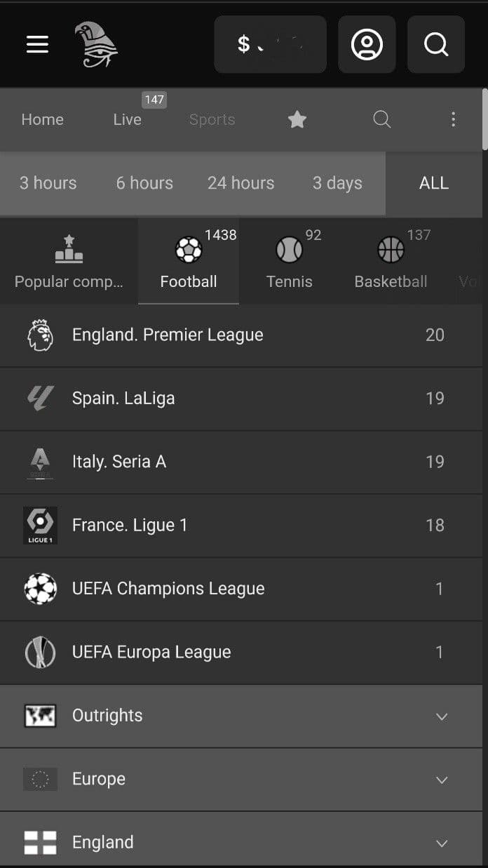Go to the Home tab
Screen dimensions: 488x868
tap(42, 119)
